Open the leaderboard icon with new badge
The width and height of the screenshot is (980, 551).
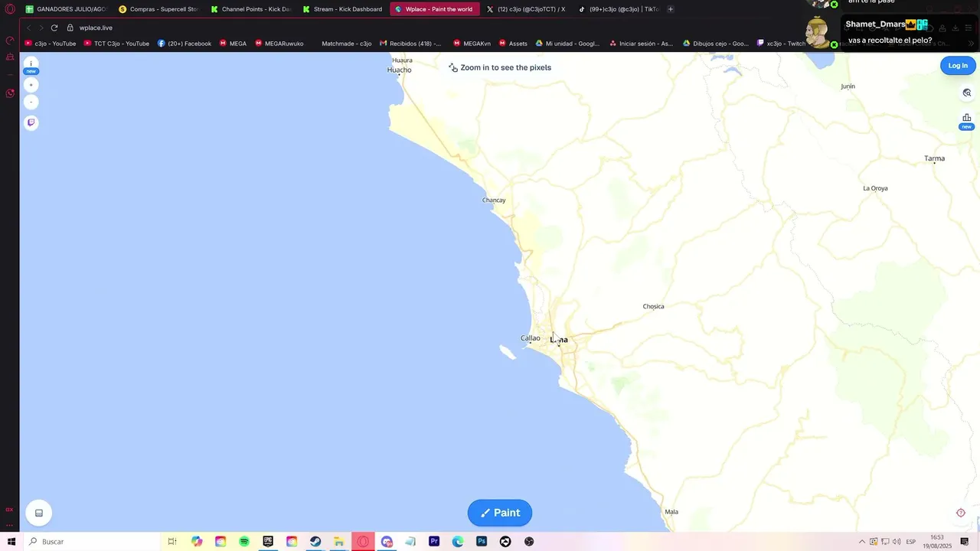point(966,118)
